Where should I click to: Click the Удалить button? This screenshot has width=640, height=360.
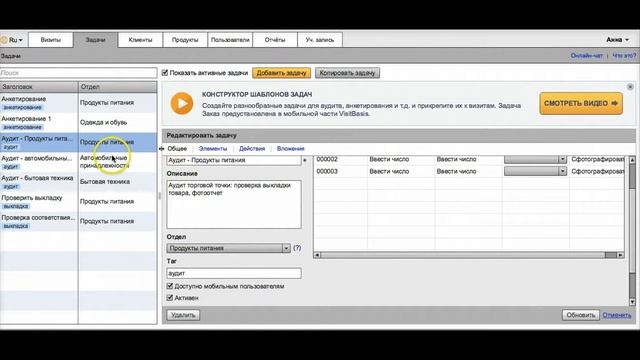point(183,315)
